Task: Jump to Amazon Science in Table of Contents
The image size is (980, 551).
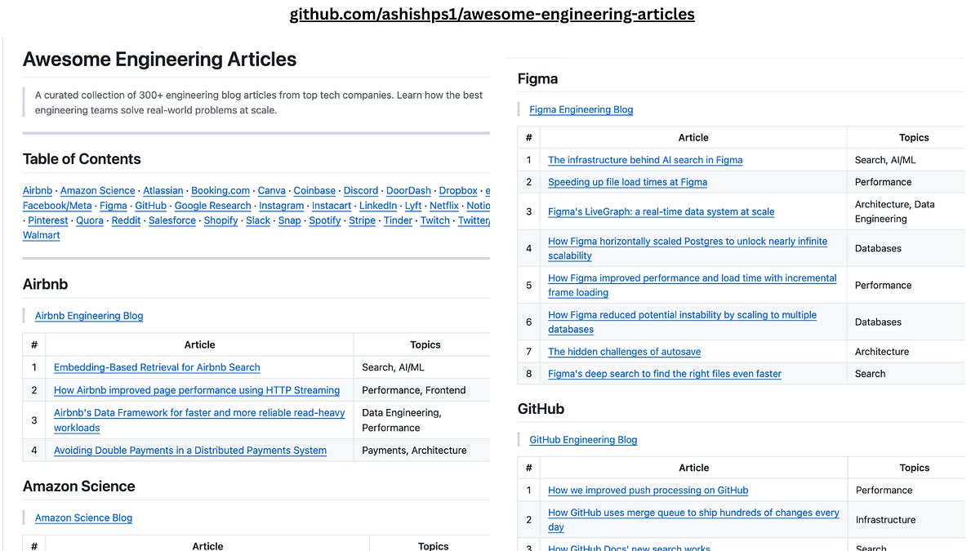Action: [97, 191]
